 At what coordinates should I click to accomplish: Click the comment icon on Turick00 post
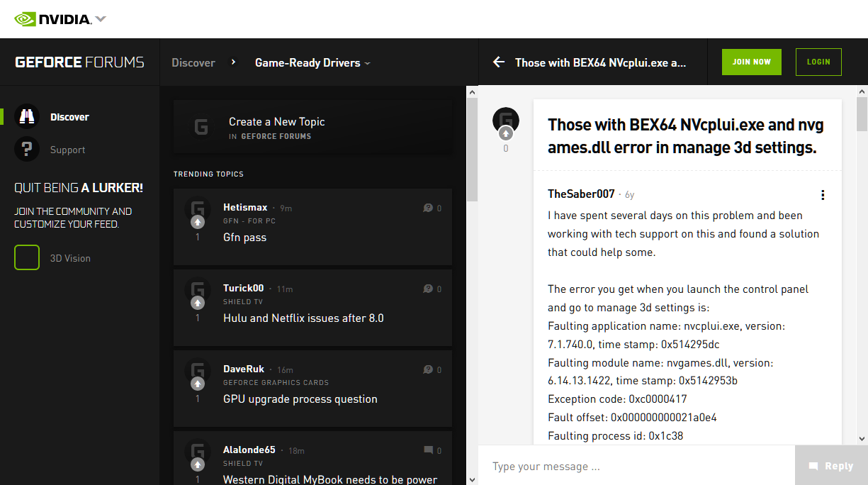coord(428,289)
